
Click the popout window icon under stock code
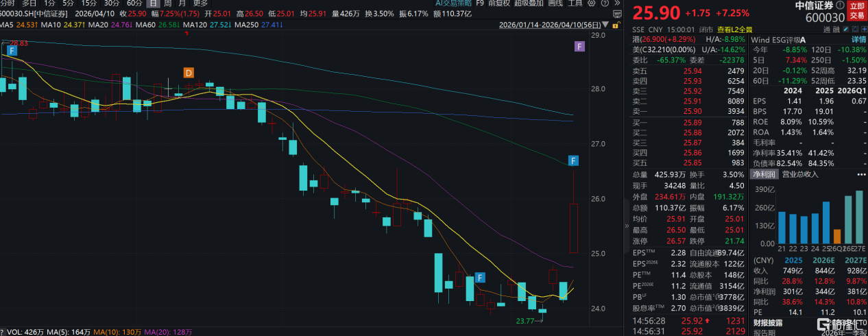coord(855,29)
